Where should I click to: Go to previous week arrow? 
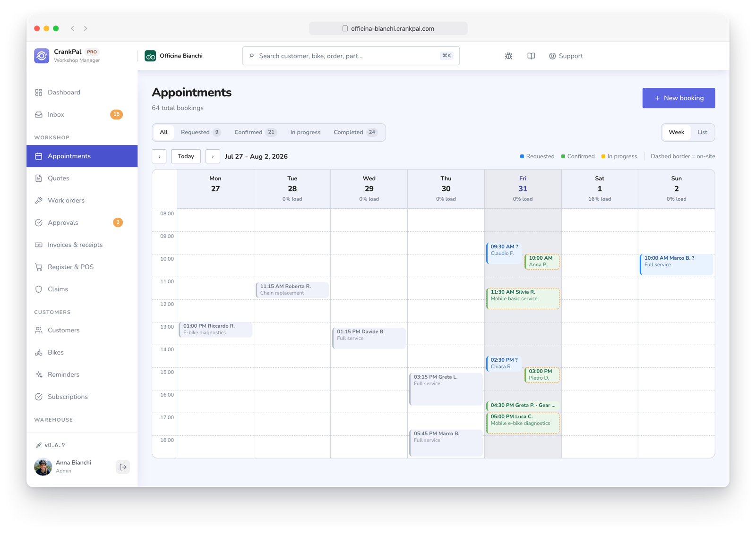(159, 156)
